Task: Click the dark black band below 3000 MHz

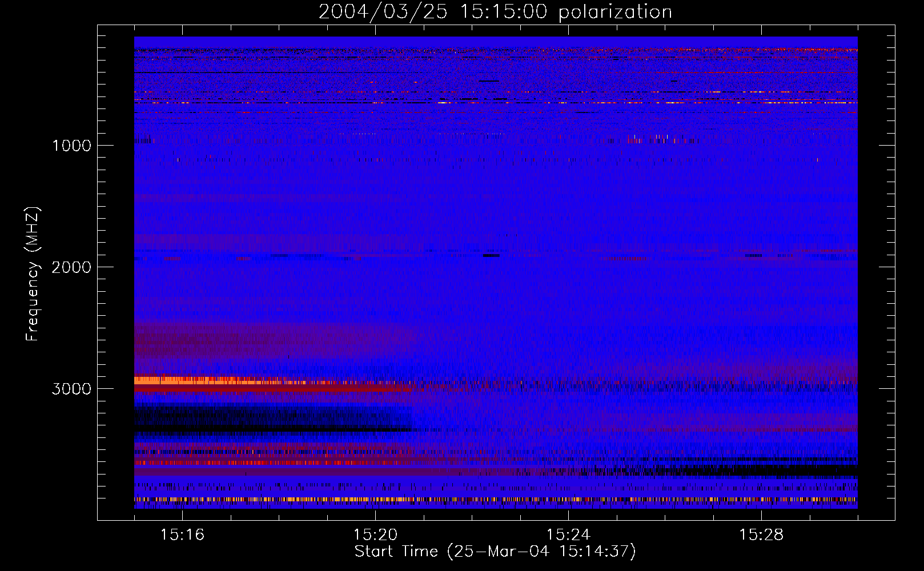Action: click(x=272, y=421)
